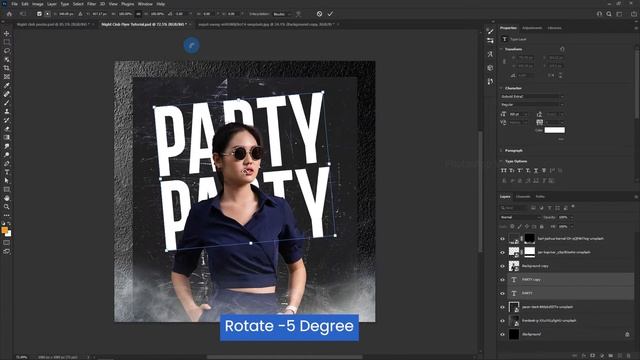Select the Lasso tool

pos(7,51)
